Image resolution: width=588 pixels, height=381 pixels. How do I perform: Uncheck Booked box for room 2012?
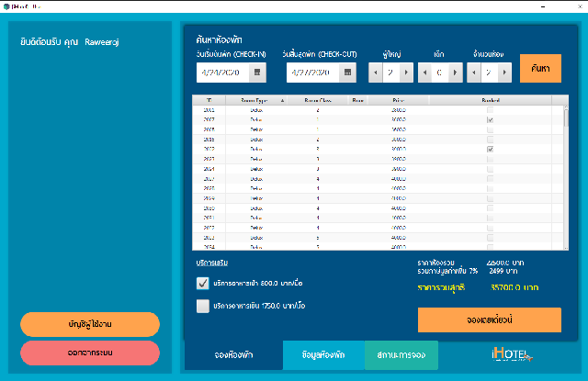[490, 149]
